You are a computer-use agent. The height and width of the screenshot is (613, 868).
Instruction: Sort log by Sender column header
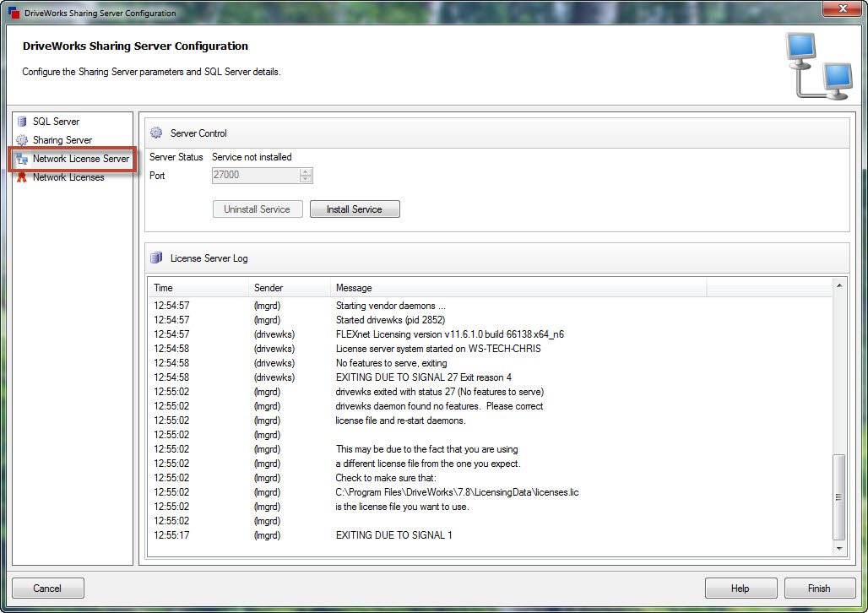tap(290, 288)
